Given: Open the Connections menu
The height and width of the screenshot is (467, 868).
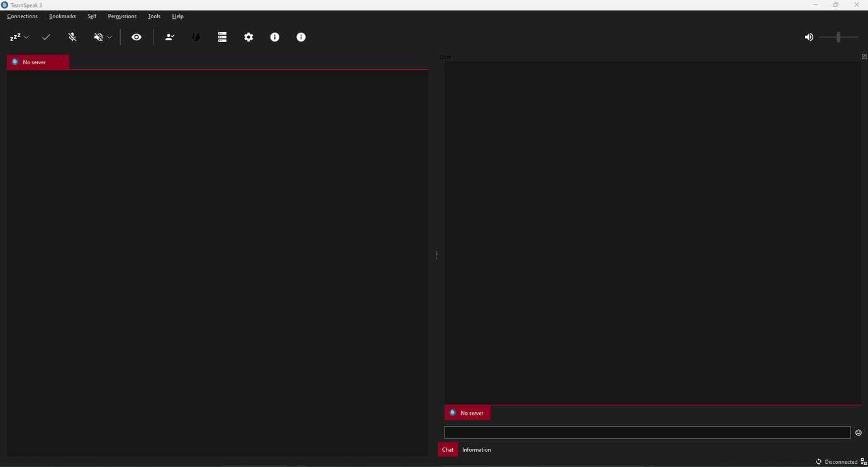Looking at the screenshot, I should click(x=22, y=16).
